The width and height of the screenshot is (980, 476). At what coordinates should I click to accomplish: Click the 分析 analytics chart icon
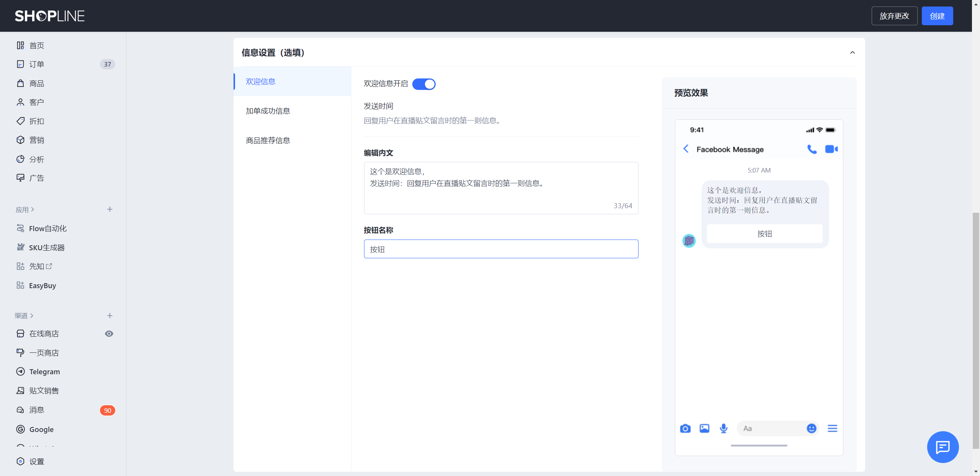[20, 159]
